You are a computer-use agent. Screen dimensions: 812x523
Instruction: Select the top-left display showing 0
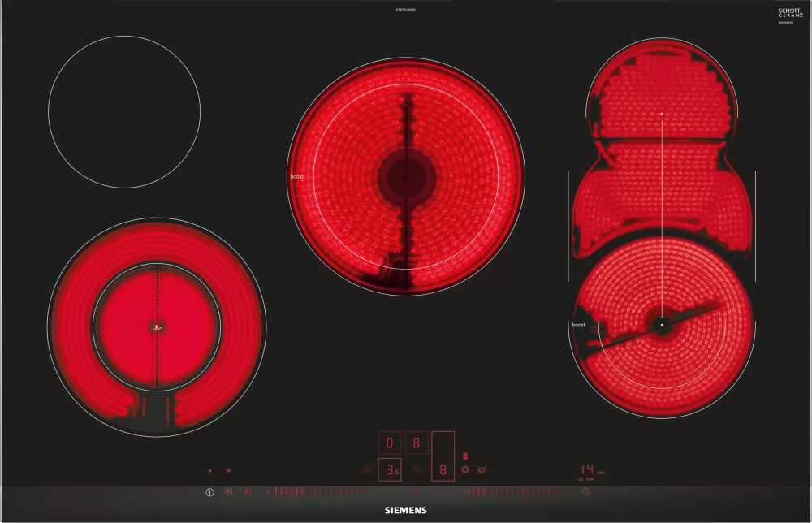390,443
